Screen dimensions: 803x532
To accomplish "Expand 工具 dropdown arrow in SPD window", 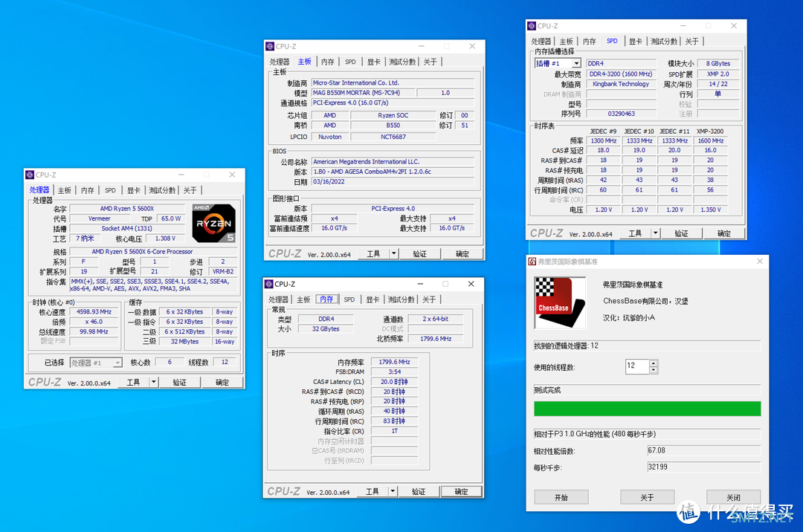I will [655, 233].
